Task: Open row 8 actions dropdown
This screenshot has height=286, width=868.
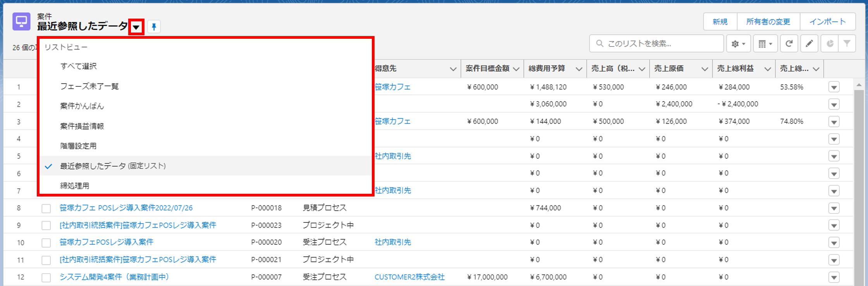Action: point(834,208)
